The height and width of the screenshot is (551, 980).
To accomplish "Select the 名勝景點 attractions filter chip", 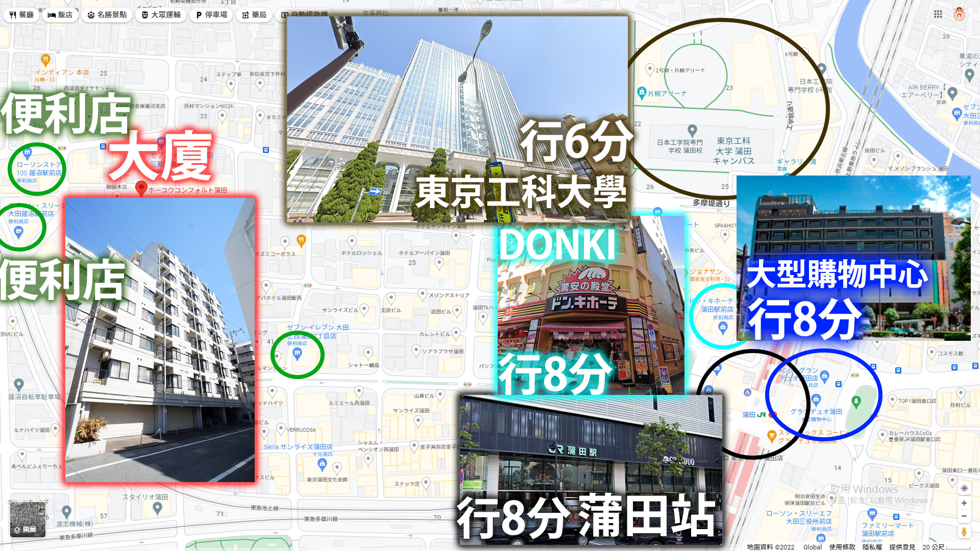I will click(x=107, y=15).
